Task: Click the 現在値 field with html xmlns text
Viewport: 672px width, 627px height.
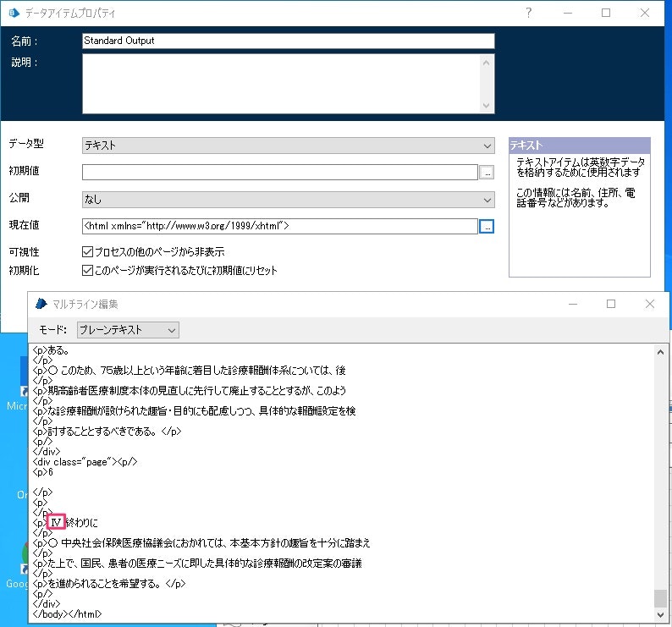Action: pyautogui.click(x=280, y=226)
